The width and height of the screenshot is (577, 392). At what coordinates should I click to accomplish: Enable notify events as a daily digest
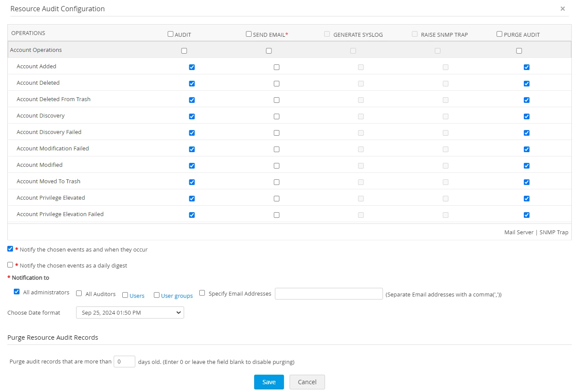tap(10, 264)
